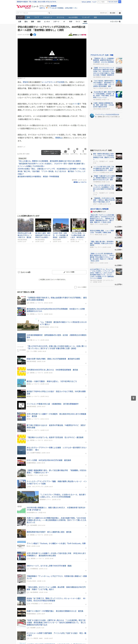This screenshot has height=644, width=138.
Task: Click the ログイン link
Action: [x=42, y=8]
